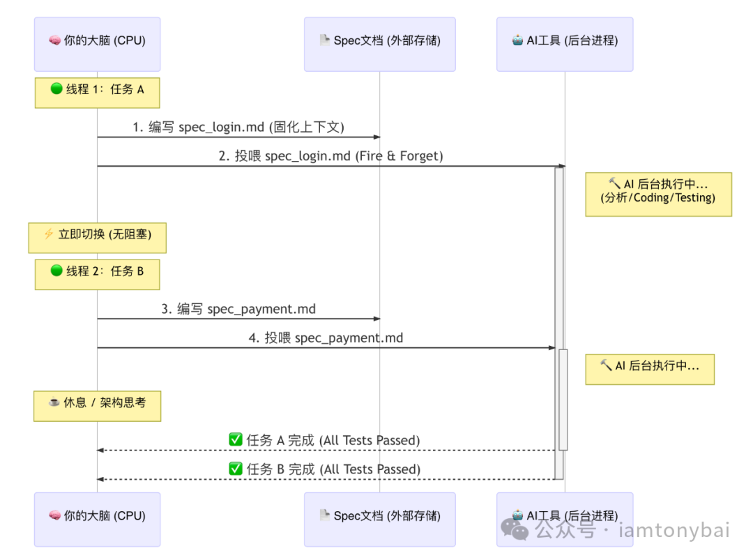Click the WeChat logo in the watermark
The image size is (753, 560).
click(x=515, y=531)
